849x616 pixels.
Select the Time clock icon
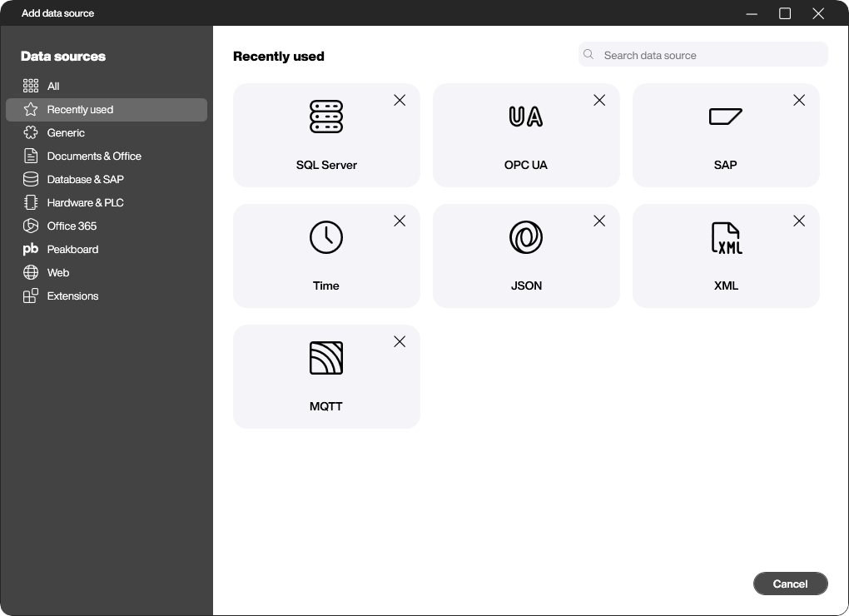coord(326,237)
